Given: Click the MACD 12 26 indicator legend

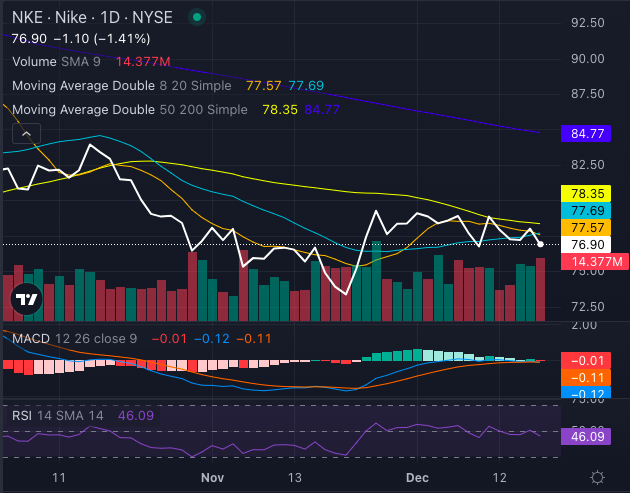Looking at the screenshot, I should (72, 337).
